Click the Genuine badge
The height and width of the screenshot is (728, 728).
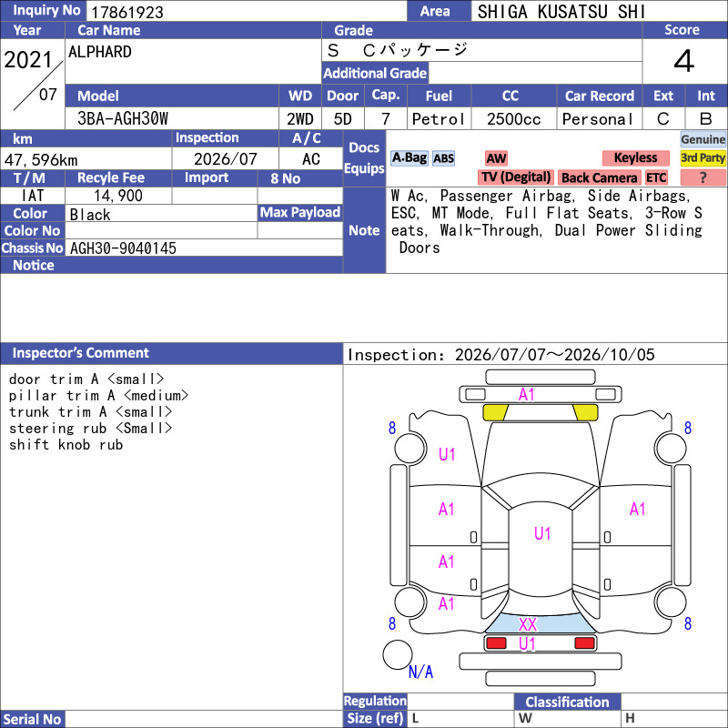tap(703, 139)
